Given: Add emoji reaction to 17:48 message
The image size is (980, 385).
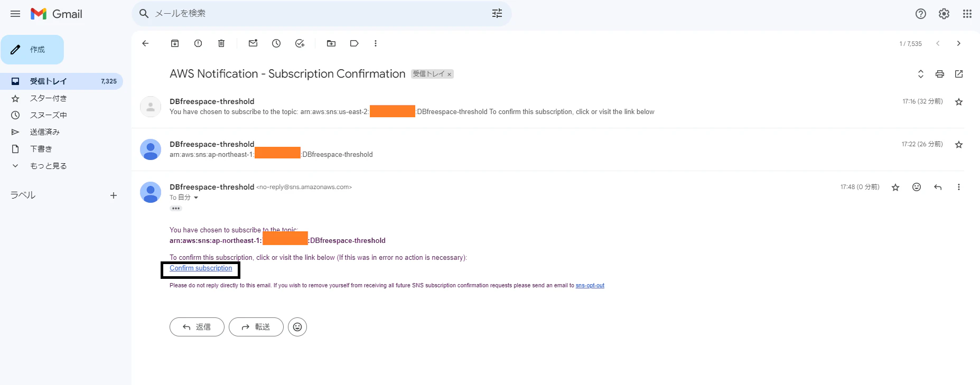Looking at the screenshot, I should [x=917, y=187].
